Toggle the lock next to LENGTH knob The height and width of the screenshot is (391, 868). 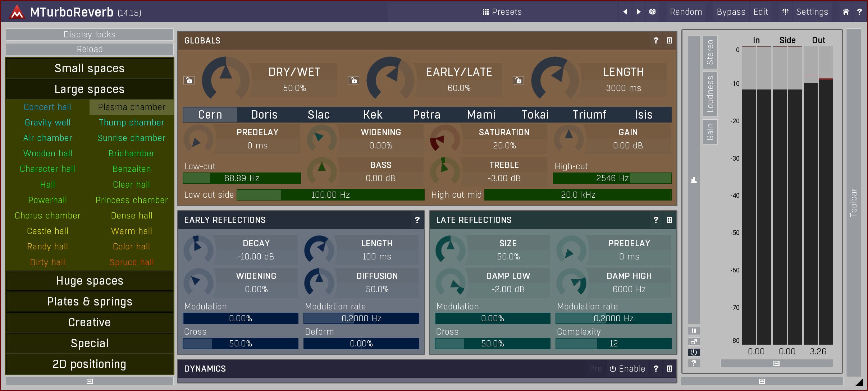518,80
